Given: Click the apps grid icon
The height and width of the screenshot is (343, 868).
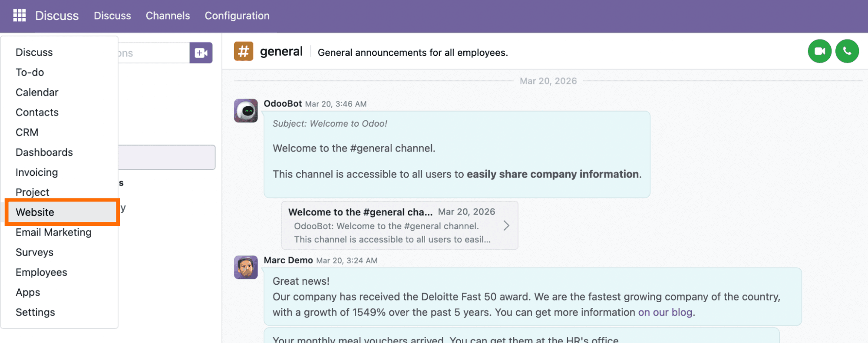Looking at the screenshot, I should [x=20, y=16].
